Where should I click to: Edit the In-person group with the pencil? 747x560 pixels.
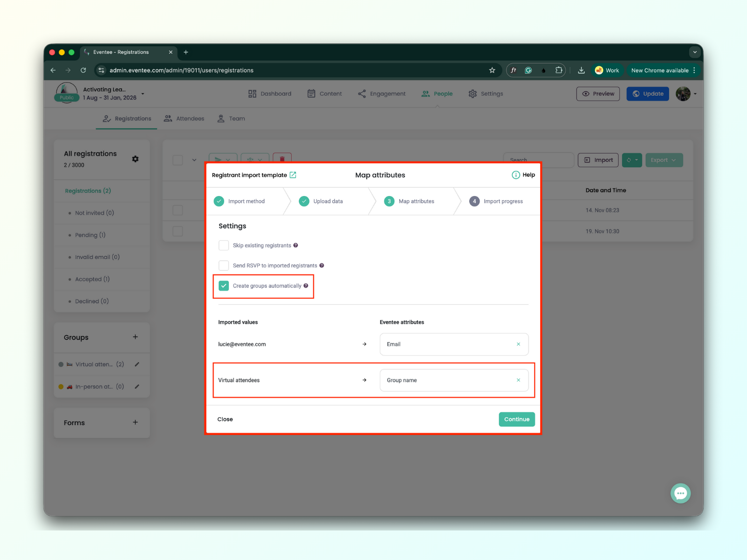tap(137, 386)
